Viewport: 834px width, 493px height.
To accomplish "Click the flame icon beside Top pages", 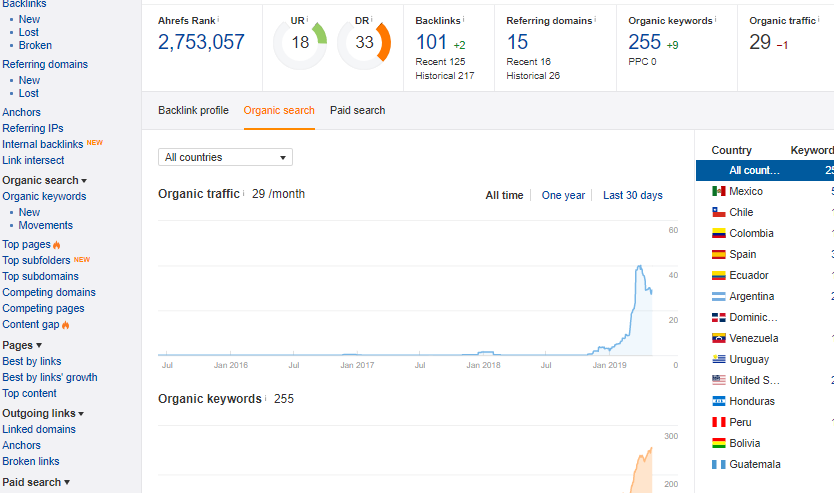I will 56,245.
